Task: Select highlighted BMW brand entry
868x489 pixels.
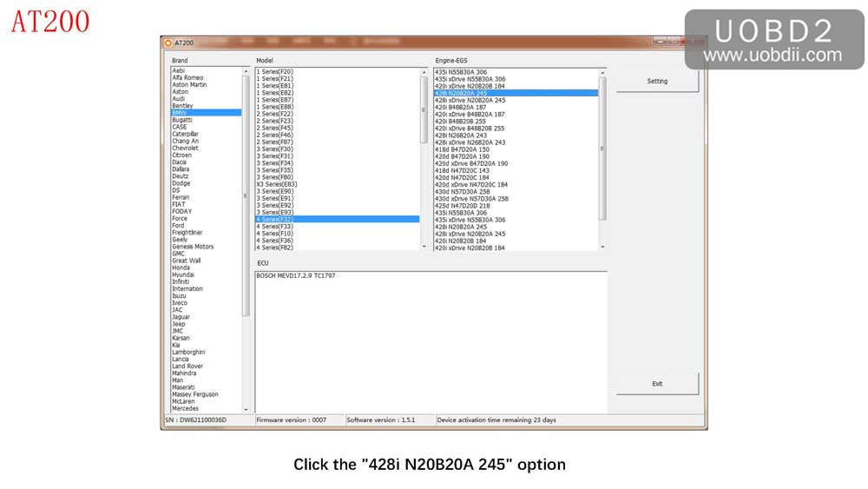Action: click(x=206, y=112)
